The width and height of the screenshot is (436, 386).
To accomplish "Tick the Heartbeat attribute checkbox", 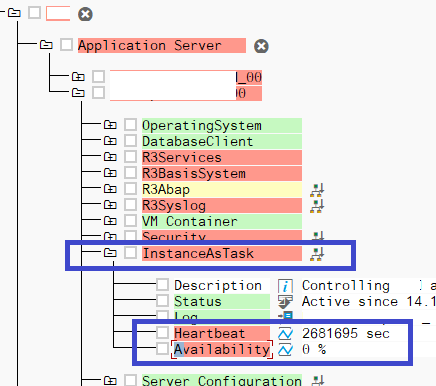I will pyautogui.click(x=162, y=333).
